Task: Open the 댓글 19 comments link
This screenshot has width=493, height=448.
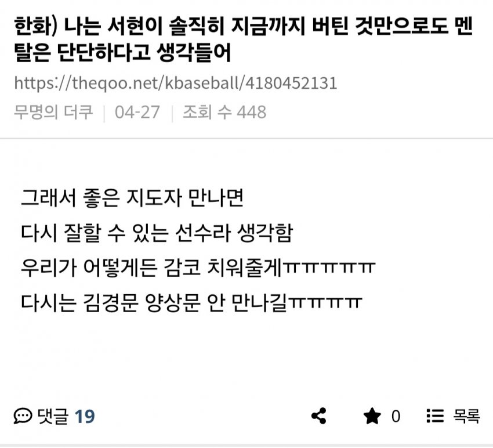Action: (54, 416)
